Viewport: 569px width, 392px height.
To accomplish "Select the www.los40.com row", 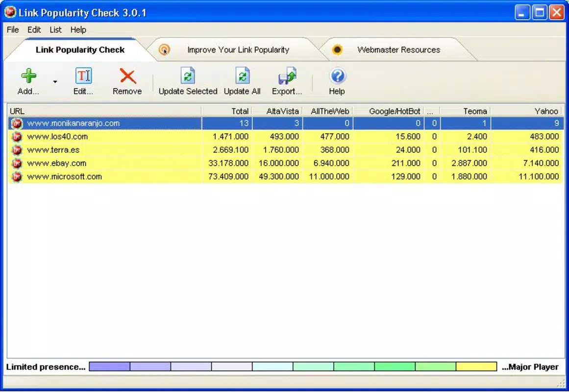I will 286,137.
